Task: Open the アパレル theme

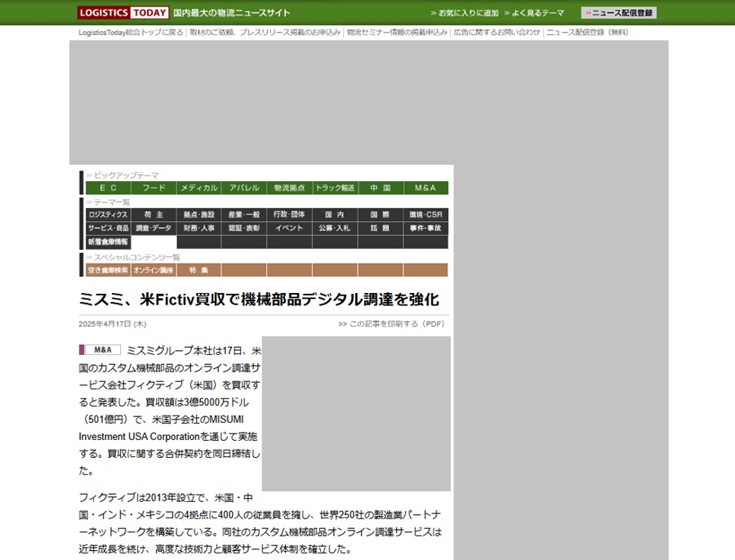Action: (x=244, y=188)
